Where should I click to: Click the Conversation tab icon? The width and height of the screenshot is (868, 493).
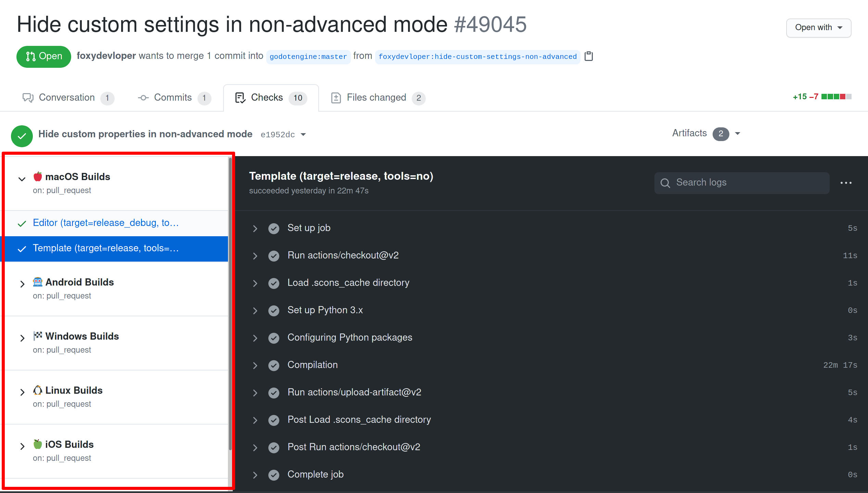27,97
